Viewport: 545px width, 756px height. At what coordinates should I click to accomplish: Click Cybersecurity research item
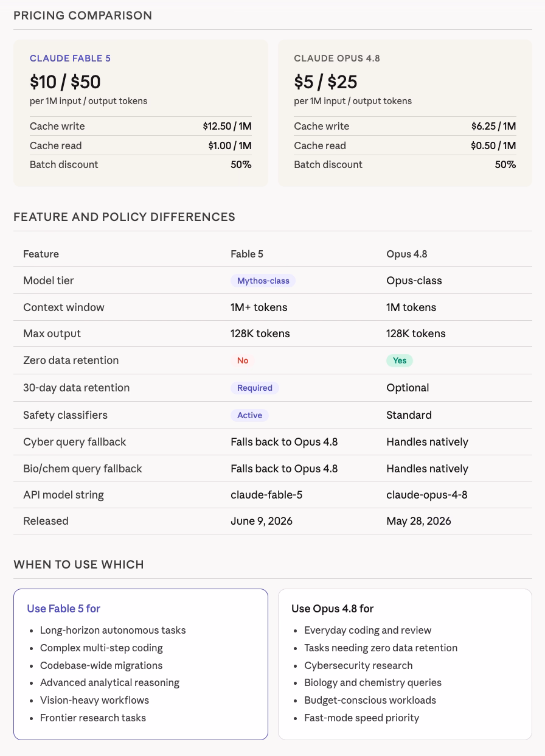click(x=358, y=666)
